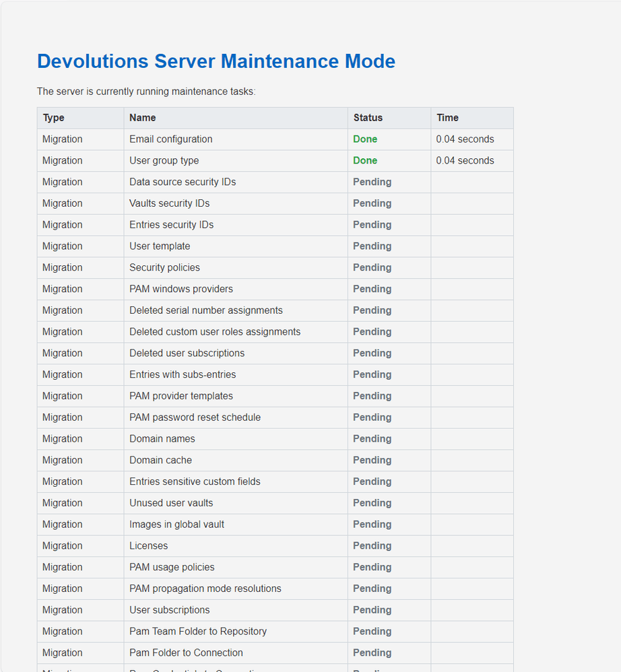The image size is (621, 672).
Task: Click the "Entries with subs-entries" cell
Action: [236, 375]
